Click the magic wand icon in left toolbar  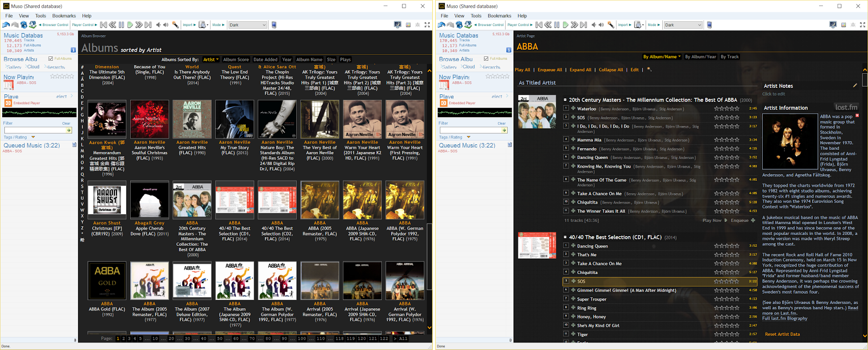tap(175, 25)
